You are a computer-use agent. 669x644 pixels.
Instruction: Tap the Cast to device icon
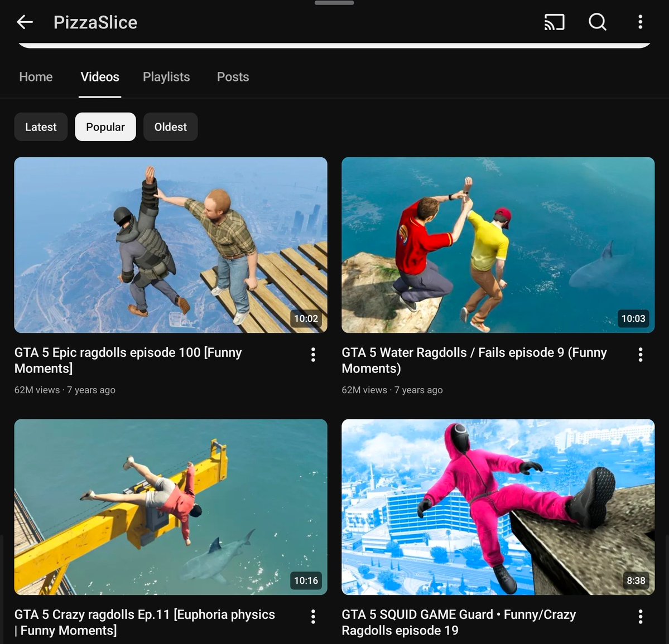554,22
